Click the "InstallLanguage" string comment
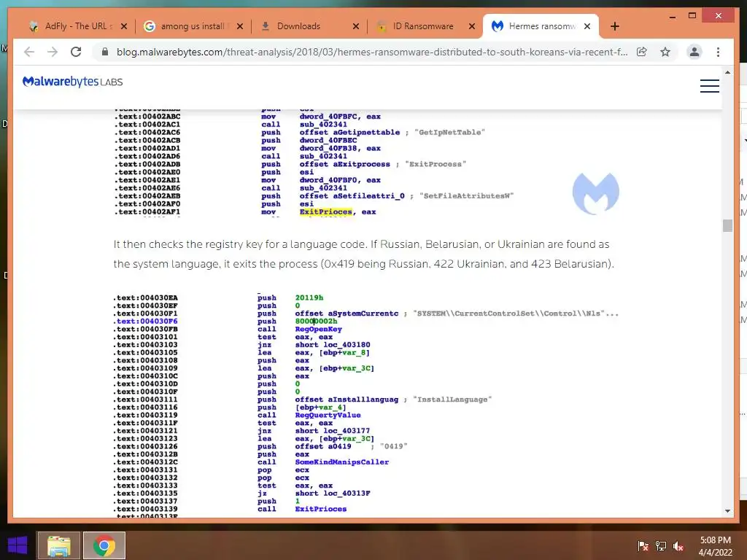Viewport: 747px width, 560px height. coord(452,400)
